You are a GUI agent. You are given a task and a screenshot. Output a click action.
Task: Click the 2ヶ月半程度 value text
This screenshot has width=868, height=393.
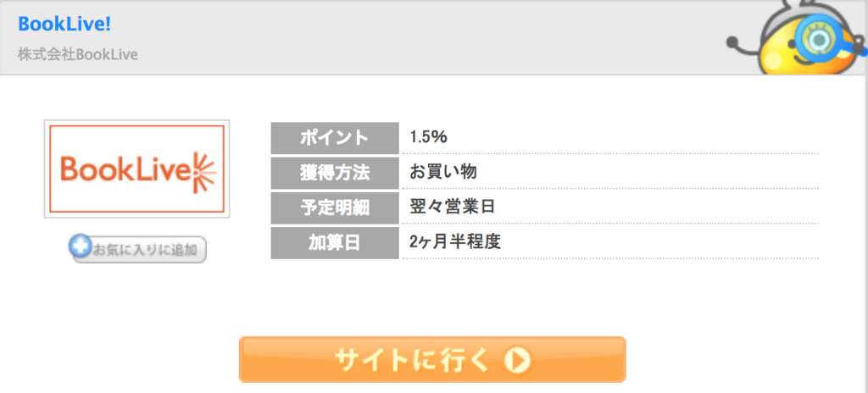click(x=455, y=242)
